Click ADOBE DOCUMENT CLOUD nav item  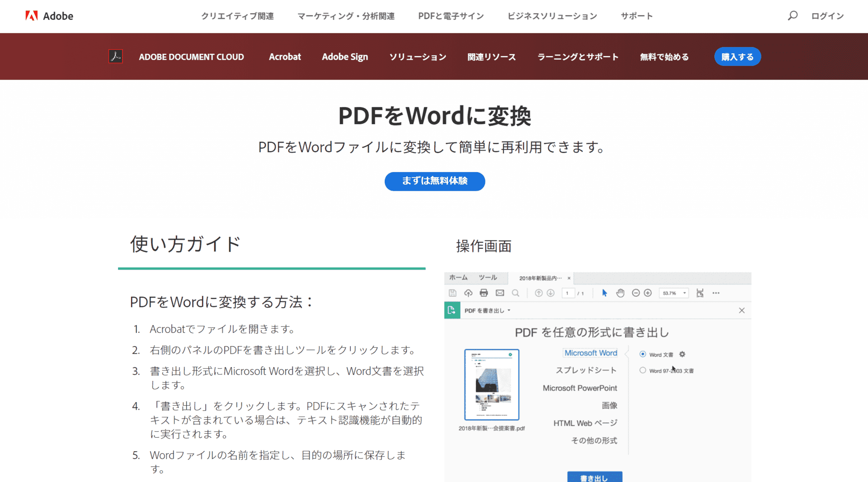click(191, 57)
